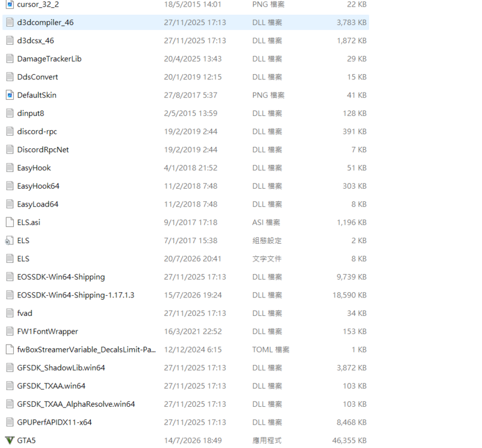Select the TOML 檔案 type cell

tap(271, 349)
